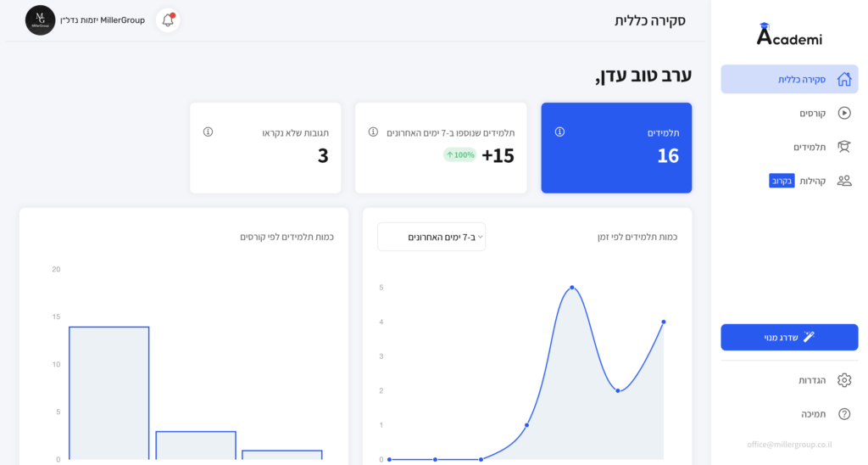Click the graduate icon beside תלמידים

(843, 147)
